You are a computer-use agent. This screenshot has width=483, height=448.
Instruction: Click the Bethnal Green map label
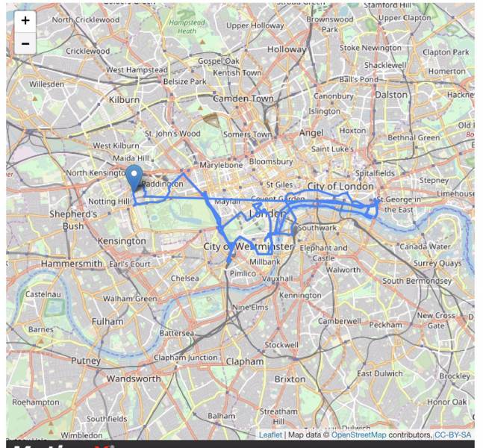414,137
